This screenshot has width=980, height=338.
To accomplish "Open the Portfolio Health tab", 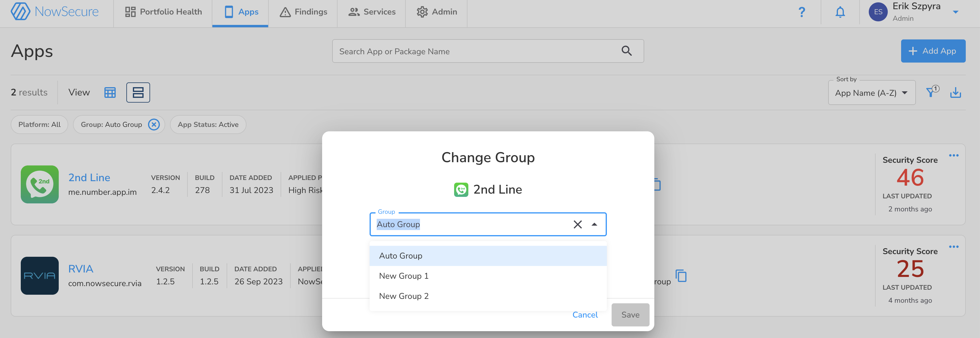I will pyautogui.click(x=164, y=12).
